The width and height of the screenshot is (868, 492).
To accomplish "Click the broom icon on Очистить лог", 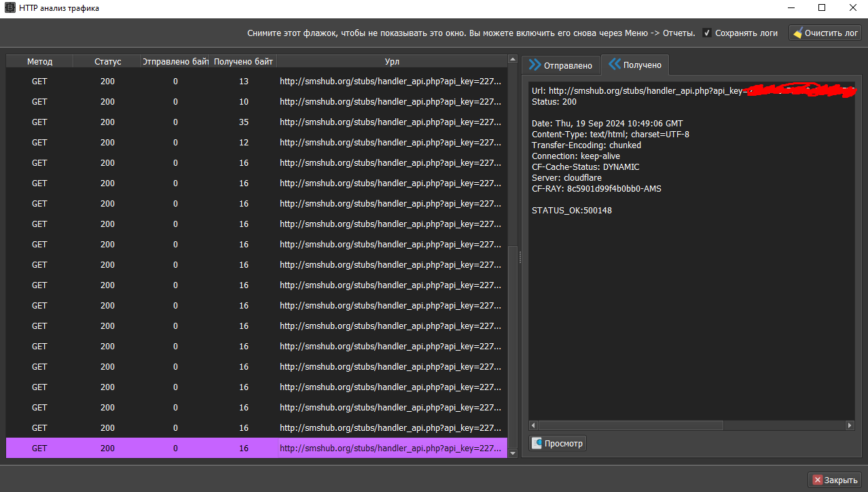I will pyautogui.click(x=797, y=33).
